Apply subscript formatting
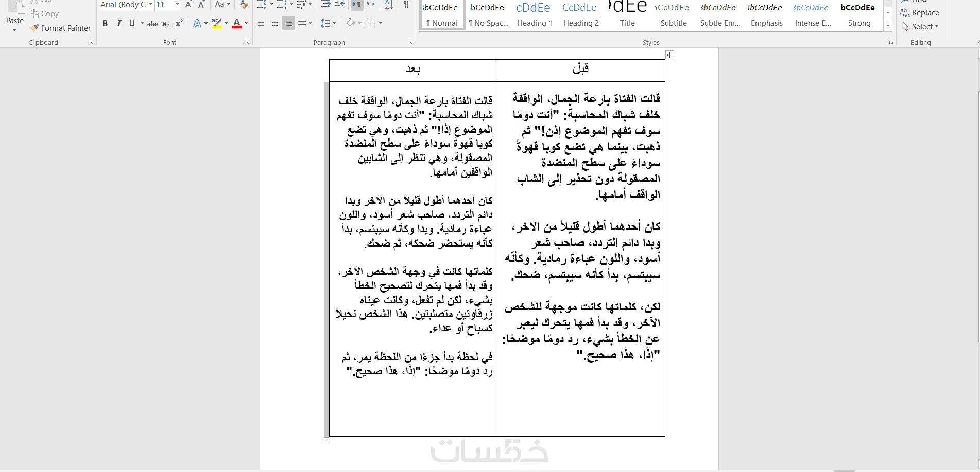980x472 pixels. (x=166, y=23)
